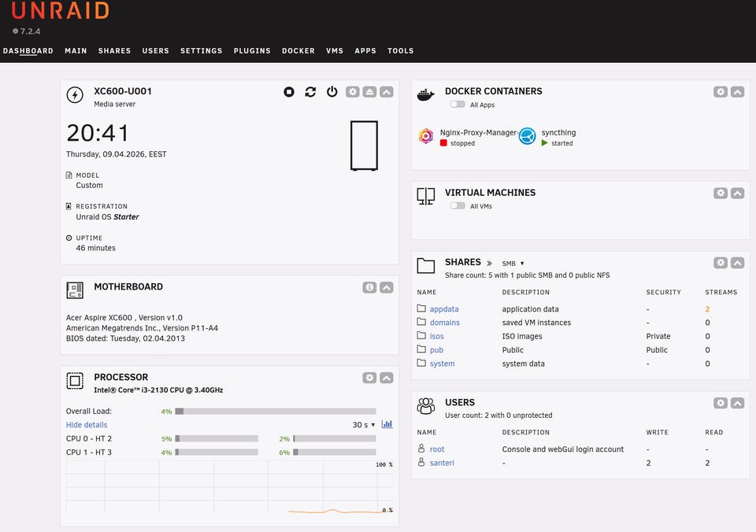Viewport: 756px width, 532px height.
Task: Click the Users group icon
Action: [x=426, y=406]
